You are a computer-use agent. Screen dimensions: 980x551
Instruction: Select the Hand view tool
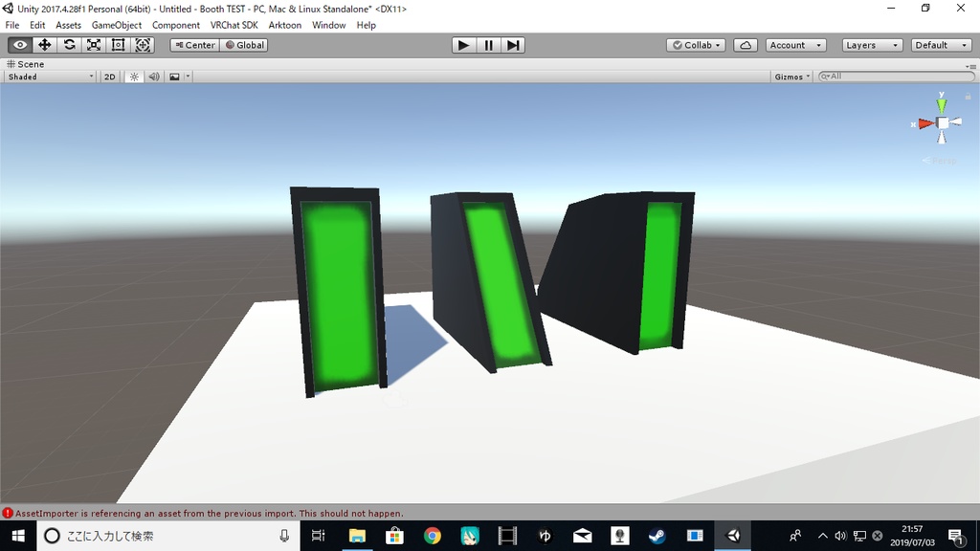[20, 45]
